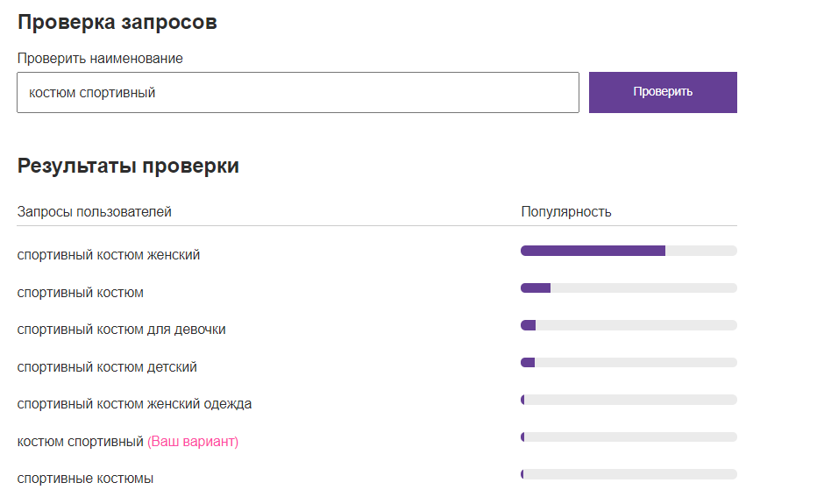Click popularity bar for "спортивный костюм женский одежда"
Screen dimensions: 817x504
[629, 400]
